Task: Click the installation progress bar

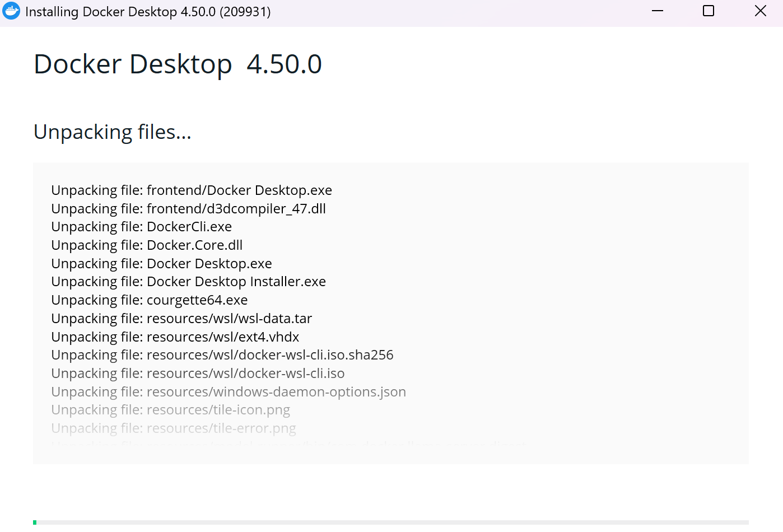Action: (391, 522)
